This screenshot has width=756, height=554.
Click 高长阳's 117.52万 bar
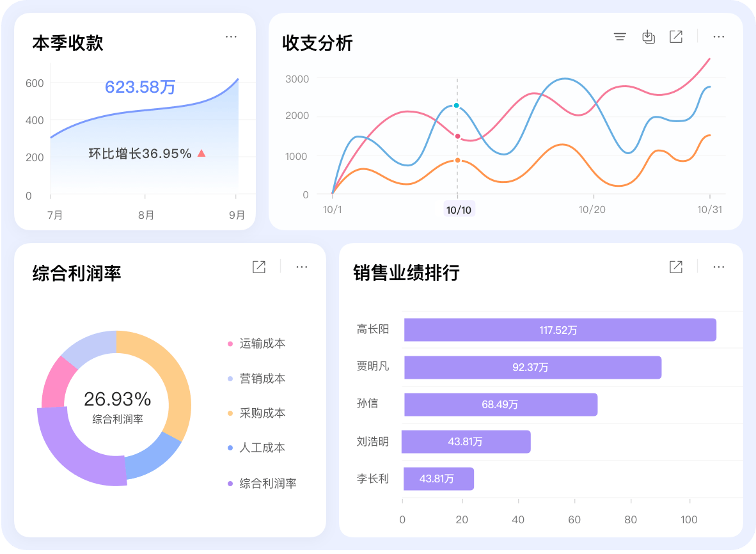(x=560, y=329)
